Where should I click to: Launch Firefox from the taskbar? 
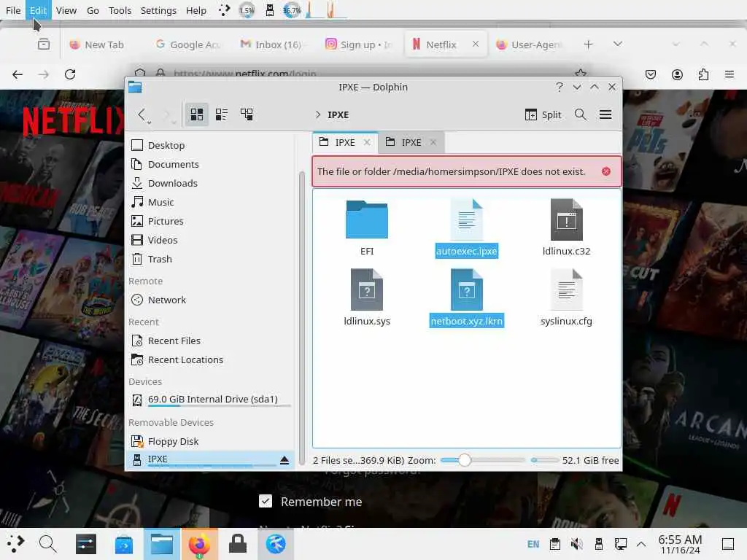pyautogui.click(x=199, y=544)
